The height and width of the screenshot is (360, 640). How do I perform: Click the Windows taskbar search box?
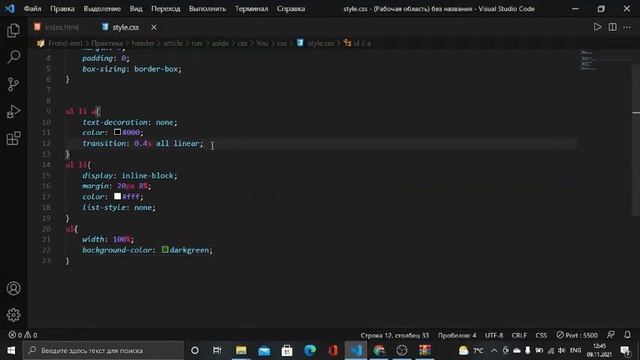click(103, 350)
